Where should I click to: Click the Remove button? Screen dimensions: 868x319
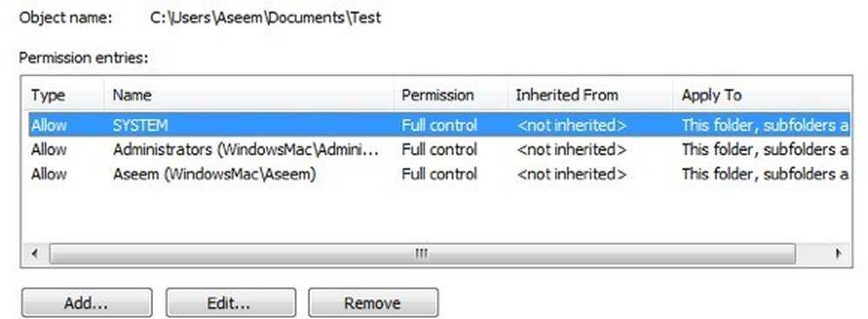coord(373,303)
